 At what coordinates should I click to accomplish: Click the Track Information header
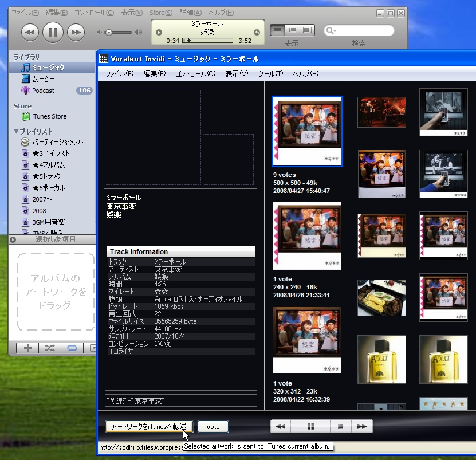(x=181, y=251)
